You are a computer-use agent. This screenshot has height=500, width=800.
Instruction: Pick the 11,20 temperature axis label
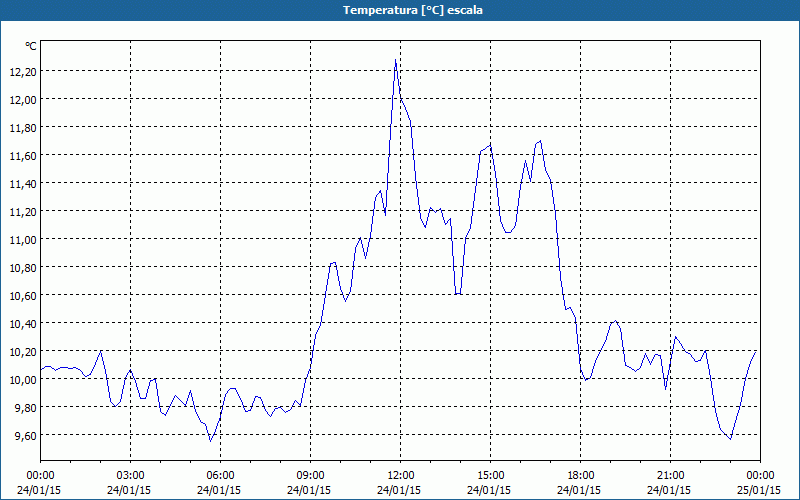click(23, 212)
